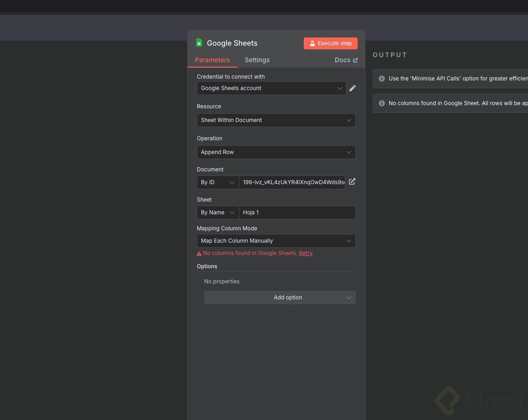Expand the Google Sheets account credential dropdown
Image resolution: width=528 pixels, height=420 pixels.
(x=271, y=88)
